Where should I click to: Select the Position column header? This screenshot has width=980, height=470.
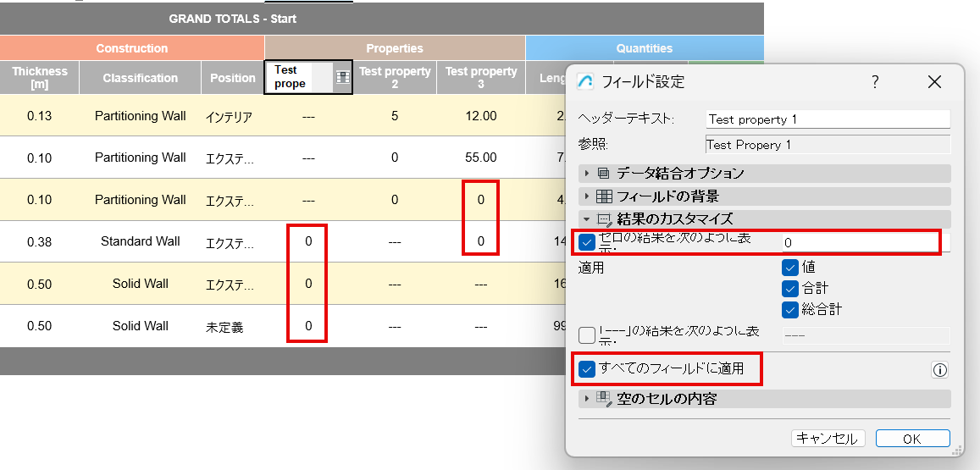coord(232,78)
